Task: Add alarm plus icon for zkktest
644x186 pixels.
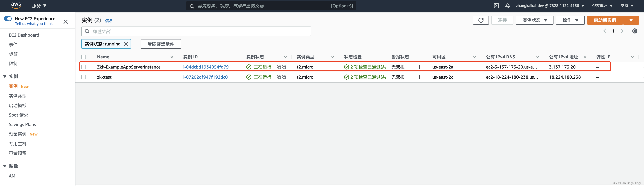Action: pyautogui.click(x=419, y=77)
